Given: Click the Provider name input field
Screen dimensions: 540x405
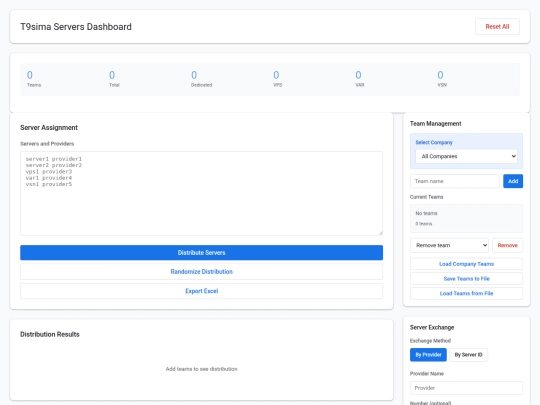Looking at the screenshot, I should pyautogui.click(x=466, y=388).
